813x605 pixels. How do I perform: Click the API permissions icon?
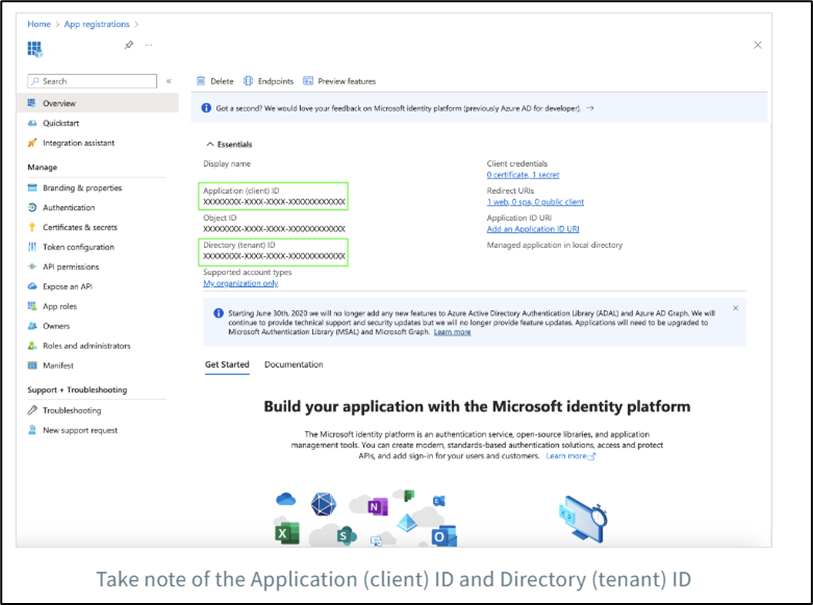(32, 266)
